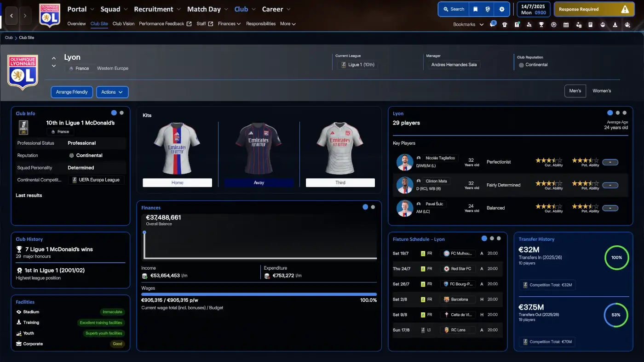644x362 pixels.
Task: Open the Finances submenu dropdown
Action: (229, 24)
